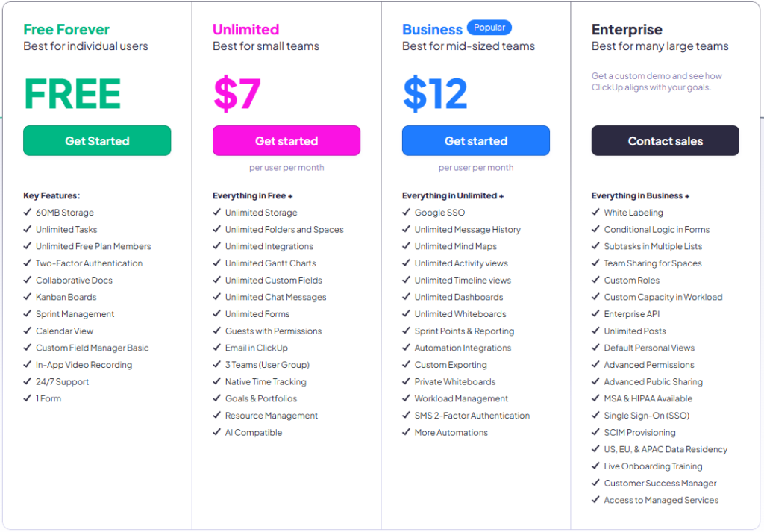Click the checkmark beside White Labeling
Screen dimensions: 764x532
595,212
